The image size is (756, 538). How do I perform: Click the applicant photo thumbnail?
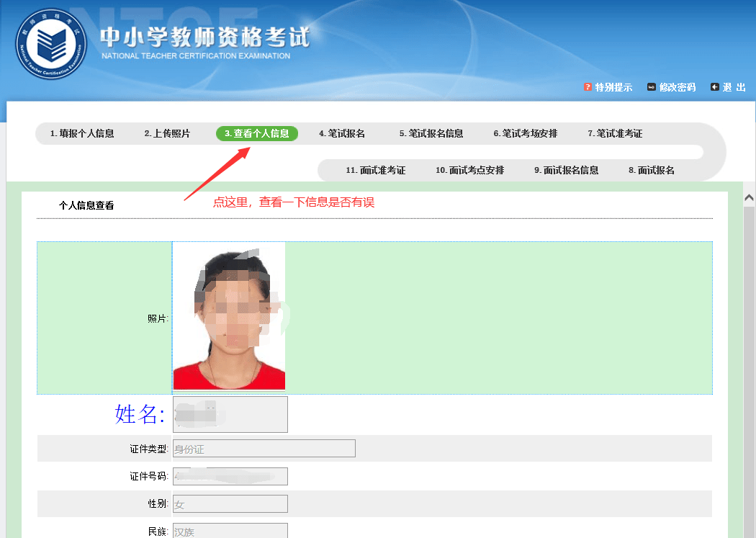pyautogui.click(x=228, y=318)
